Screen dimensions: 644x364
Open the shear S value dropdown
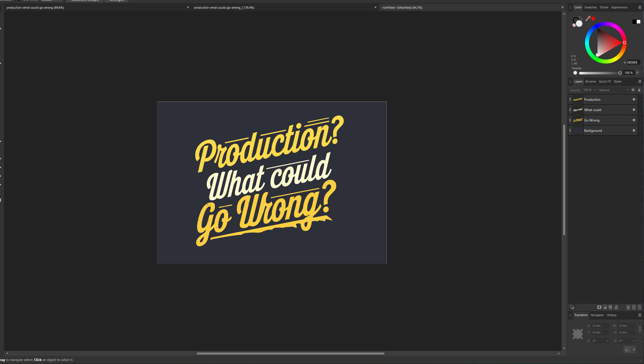tap(634, 341)
